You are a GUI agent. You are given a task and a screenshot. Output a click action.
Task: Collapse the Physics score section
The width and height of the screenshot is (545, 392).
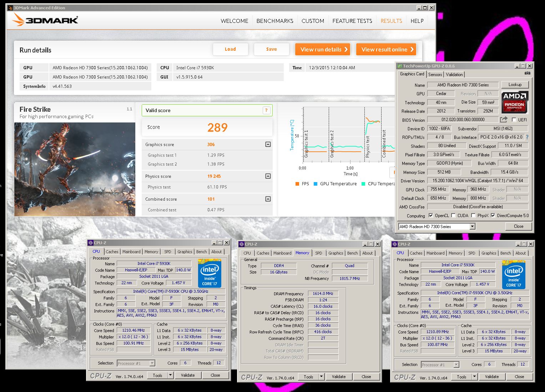coord(268,176)
